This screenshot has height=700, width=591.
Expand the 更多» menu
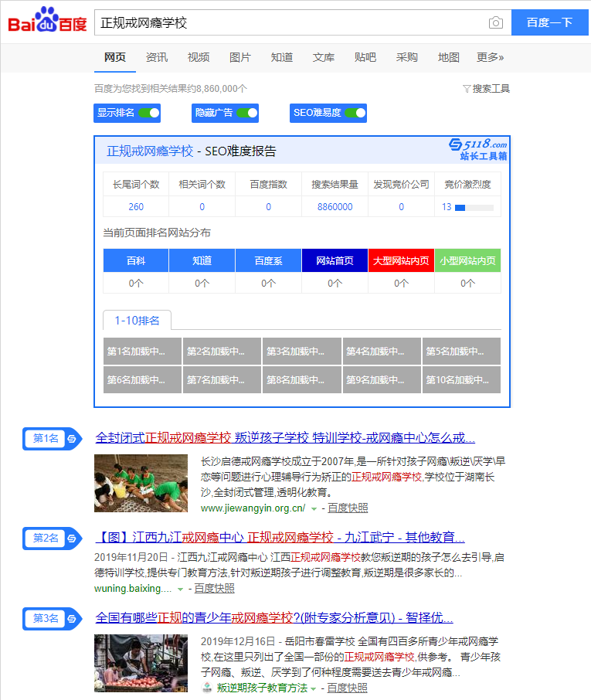pyautogui.click(x=490, y=58)
